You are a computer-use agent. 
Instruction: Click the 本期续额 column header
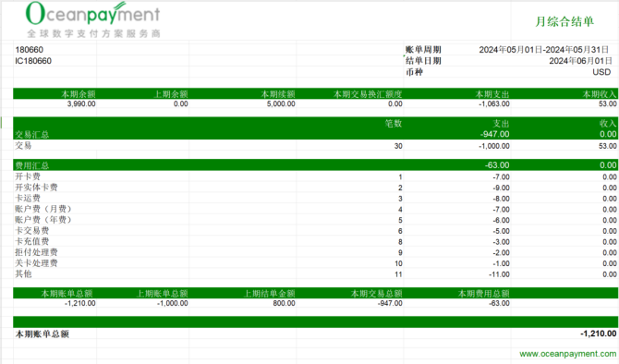(x=278, y=94)
